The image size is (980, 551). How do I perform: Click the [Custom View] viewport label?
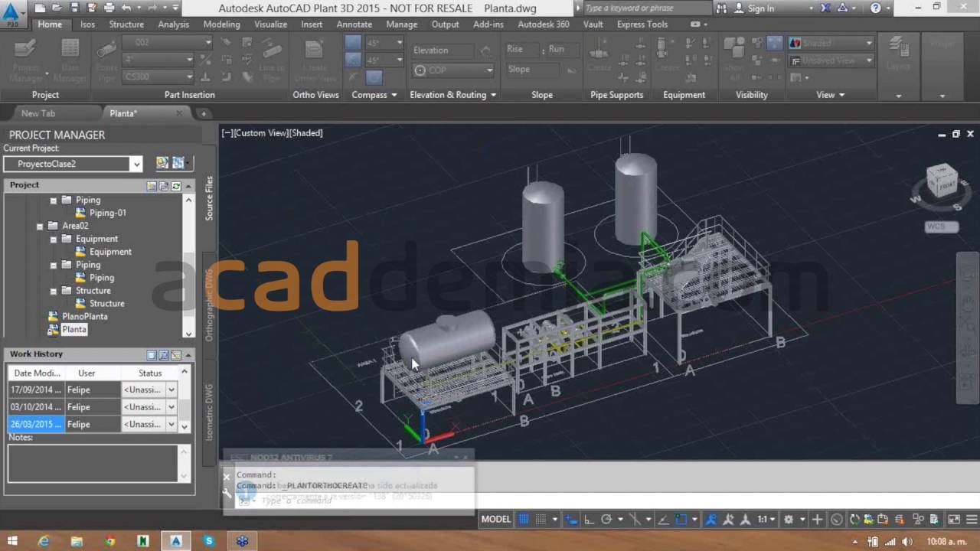[260, 133]
